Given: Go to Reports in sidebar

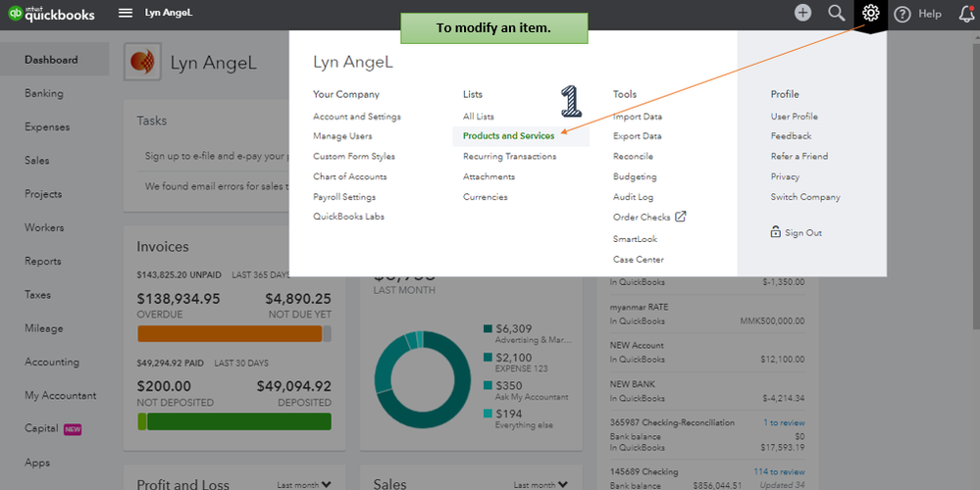Looking at the screenshot, I should [42, 261].
